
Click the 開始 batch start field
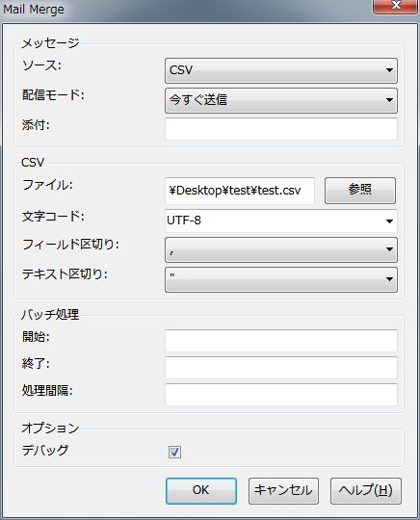[x=280, y=341]
